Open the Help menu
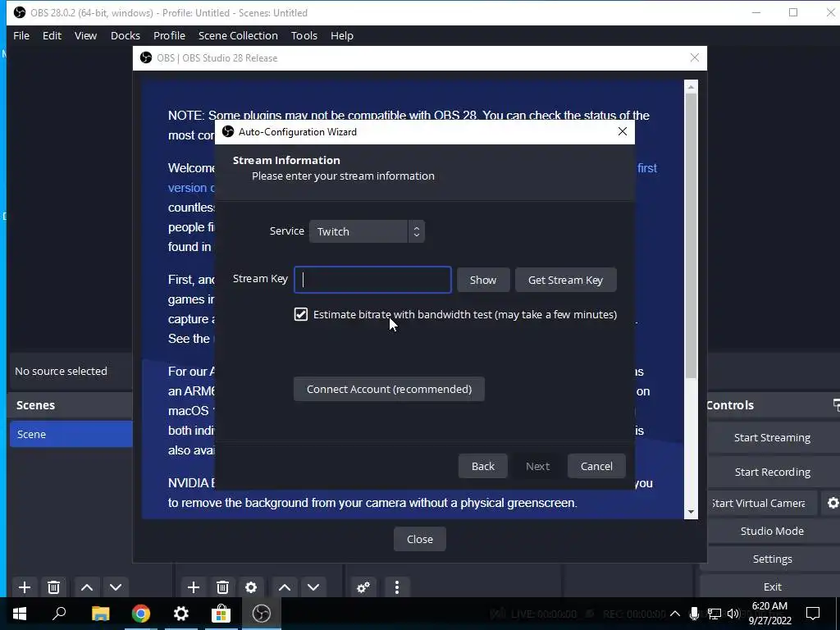The width and height of the screenshot is (840, 630). [x=342, y=35]
